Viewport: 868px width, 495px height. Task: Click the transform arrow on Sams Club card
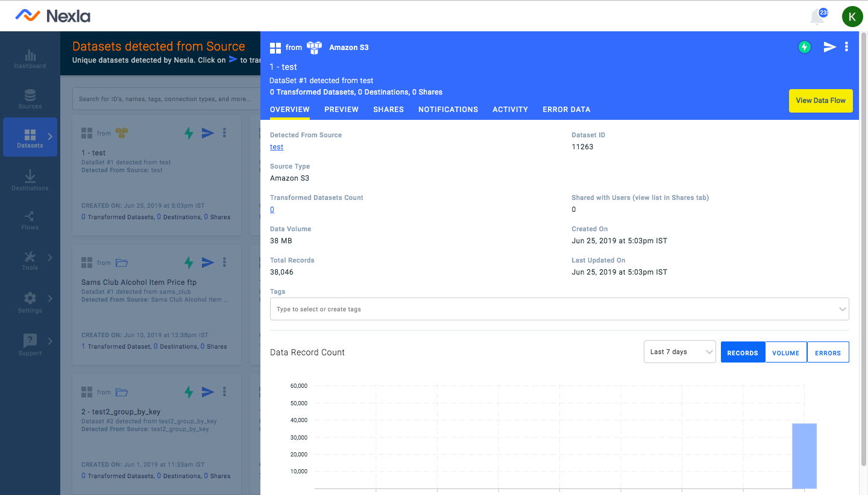point(208,263)
